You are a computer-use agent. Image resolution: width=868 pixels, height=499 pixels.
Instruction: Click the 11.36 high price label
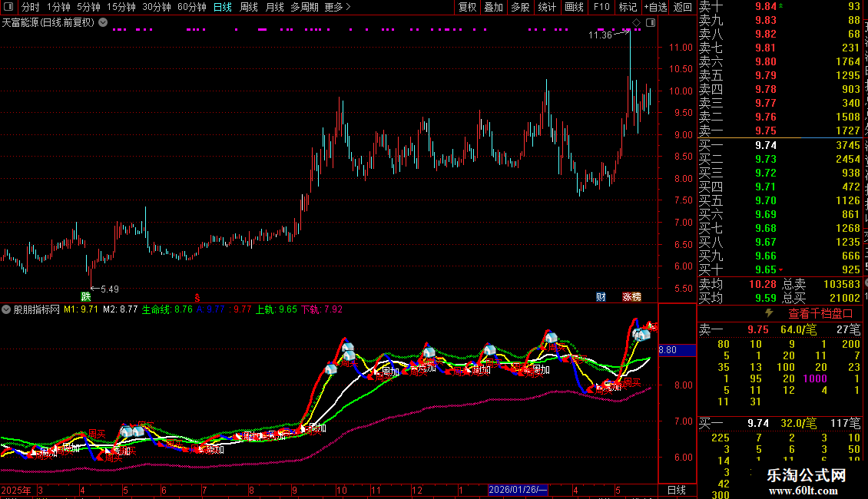pos(599,35)
